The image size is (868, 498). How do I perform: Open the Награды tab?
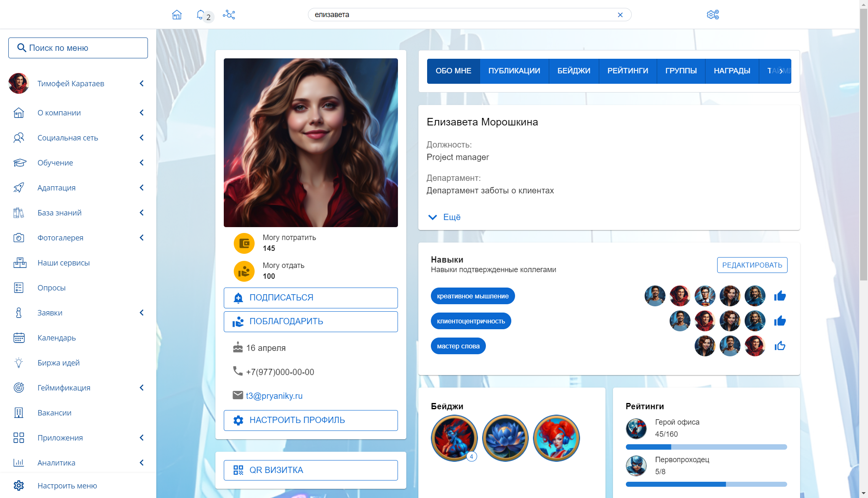(731, 71)
